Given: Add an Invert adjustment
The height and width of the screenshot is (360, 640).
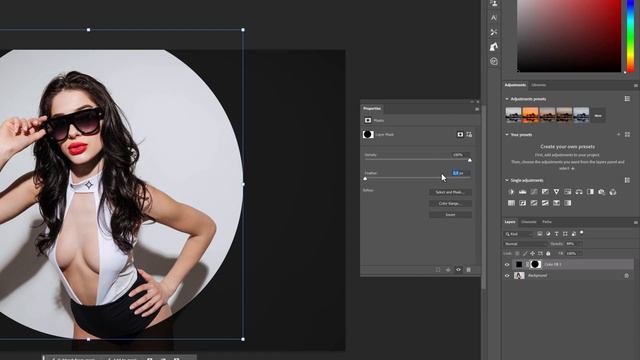Looking at the screenshot, I should [522, 203].
